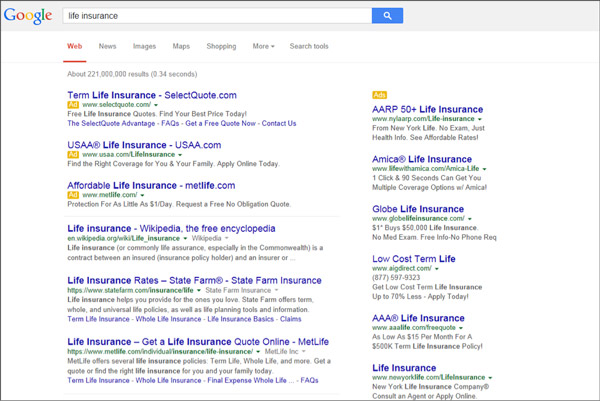Open State Farm Claims sitelink
This screenshot has height=401, width=600.
pyautogui.click(x=290, y=319)
